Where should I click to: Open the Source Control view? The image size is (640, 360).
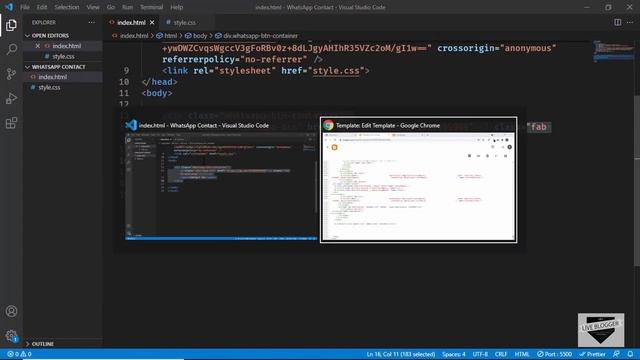(11, 74)
